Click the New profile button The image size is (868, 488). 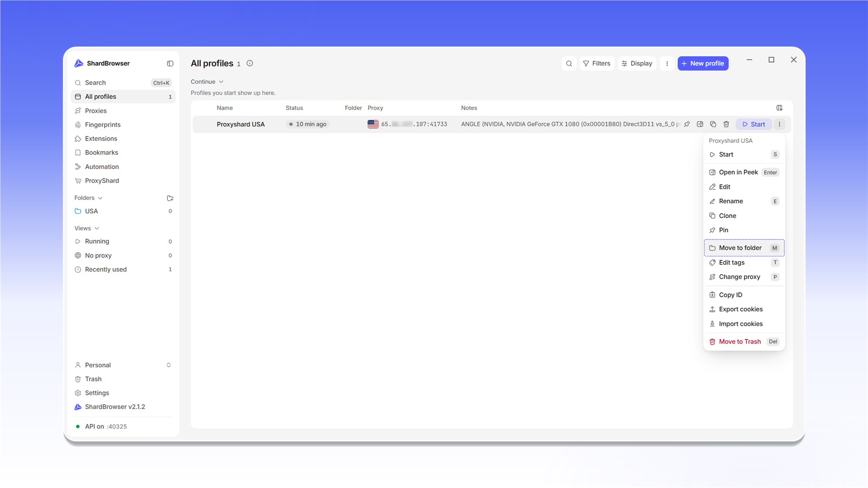pyautogui.click(x=703, y=64)
